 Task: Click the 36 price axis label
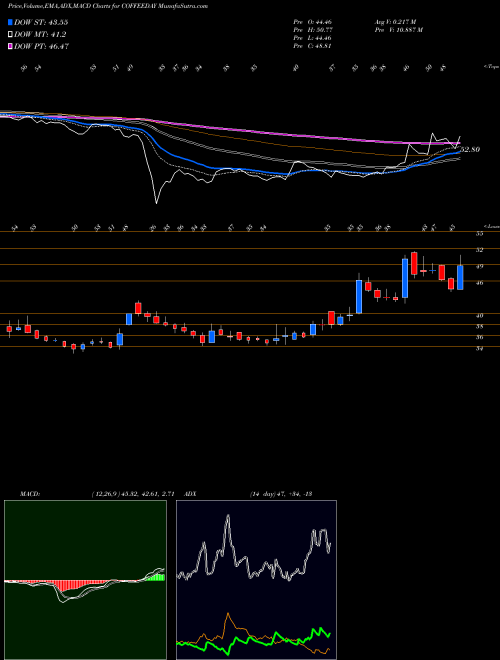coord(479,337)
